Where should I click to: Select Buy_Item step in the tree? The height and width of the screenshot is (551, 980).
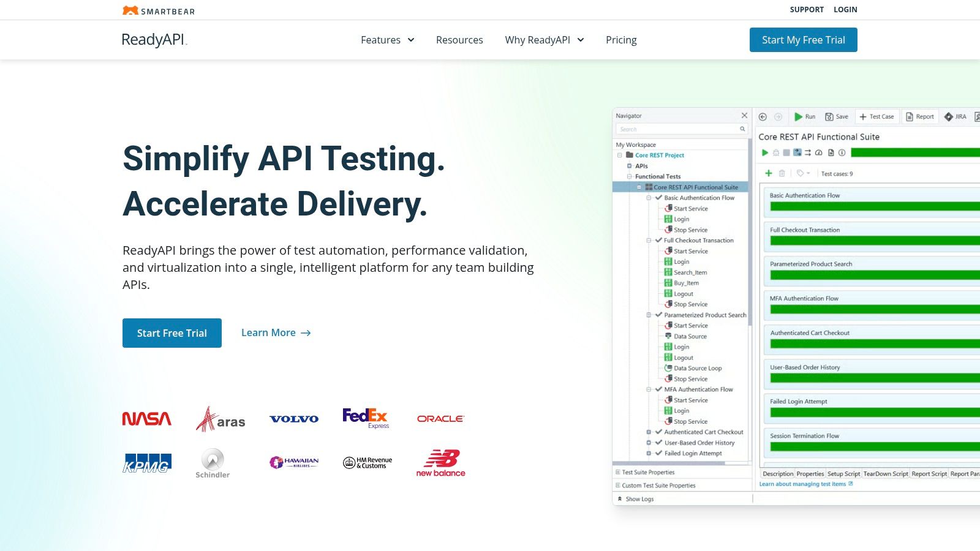(x=681, y=283)
